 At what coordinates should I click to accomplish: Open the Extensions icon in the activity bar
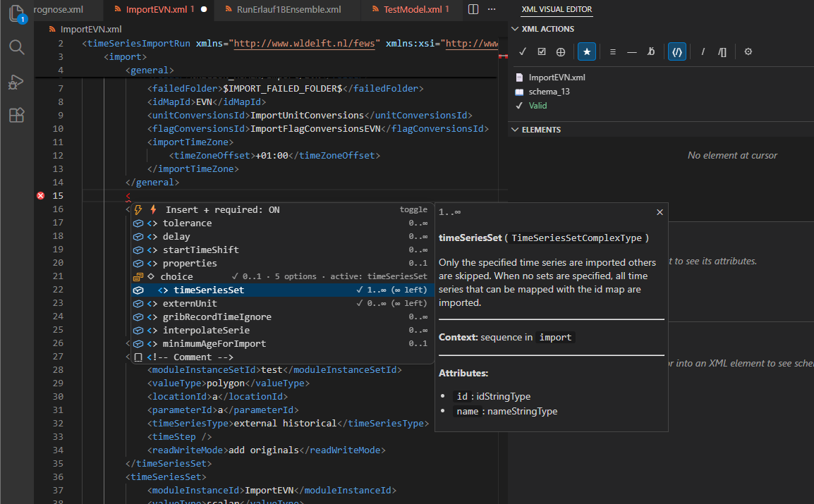pos(16,114)
